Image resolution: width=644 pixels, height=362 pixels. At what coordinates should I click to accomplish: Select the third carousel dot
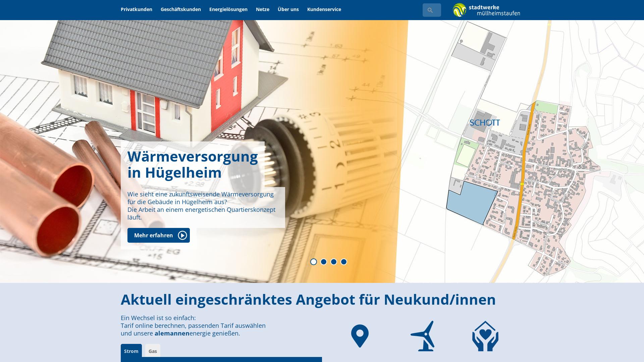tap(334, 262)
